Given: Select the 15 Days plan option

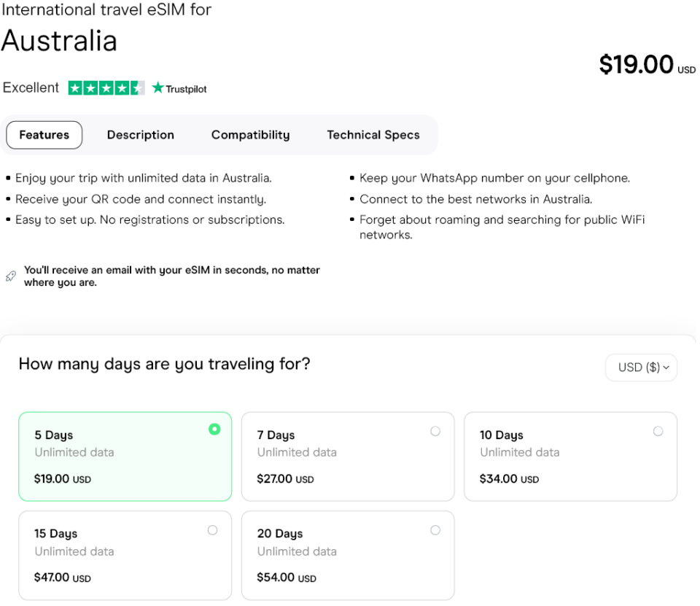Looking at the screenshot, I should [x=212, y=529].
